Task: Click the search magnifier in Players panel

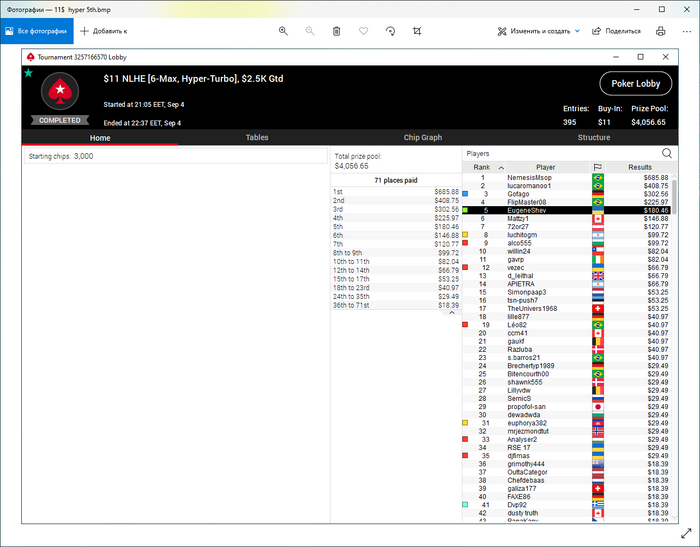Action: point(667,153)
